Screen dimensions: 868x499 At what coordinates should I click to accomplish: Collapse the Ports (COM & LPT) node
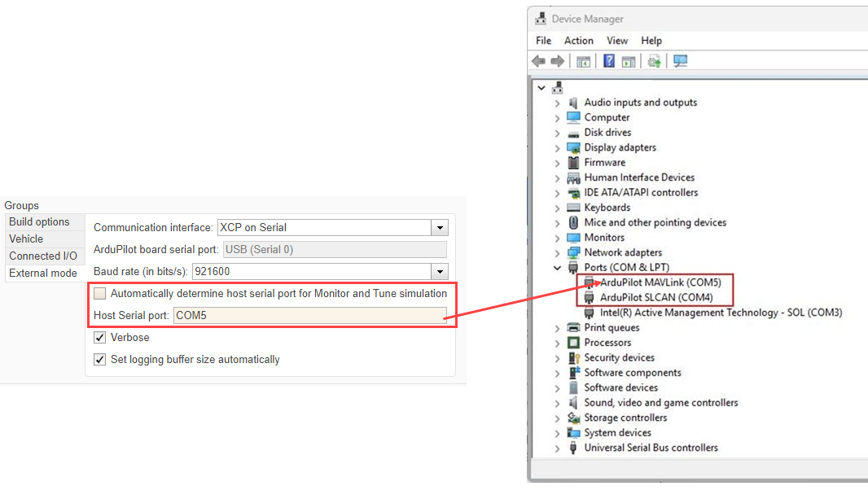click(x=558, y=268)
